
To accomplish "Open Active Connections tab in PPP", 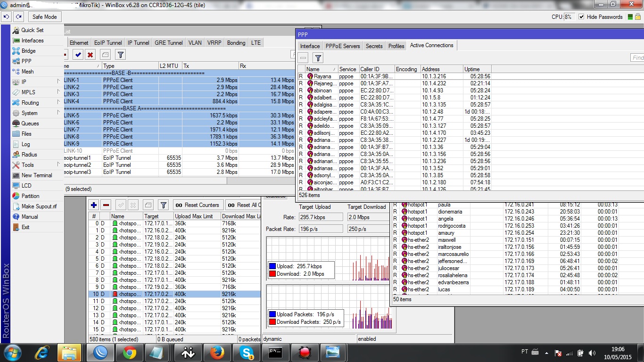I will point(432,45).
